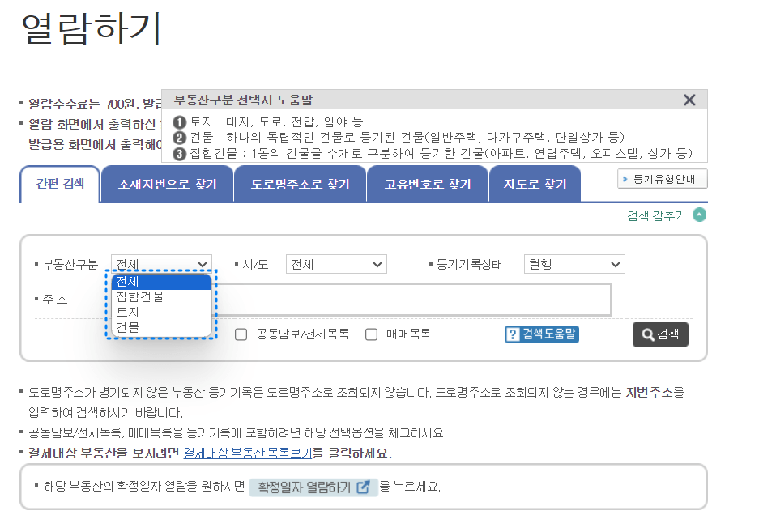Close the 부동산구분 선택시 도움말 popup
Image resolution: width=759 pixels, height=532 pixels.
(689, 100)
